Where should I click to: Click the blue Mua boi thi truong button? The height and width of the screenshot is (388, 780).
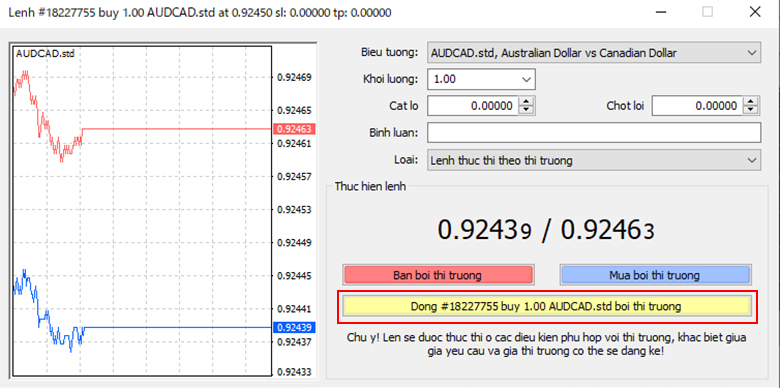pyautogui.click(x=655, y=275)
